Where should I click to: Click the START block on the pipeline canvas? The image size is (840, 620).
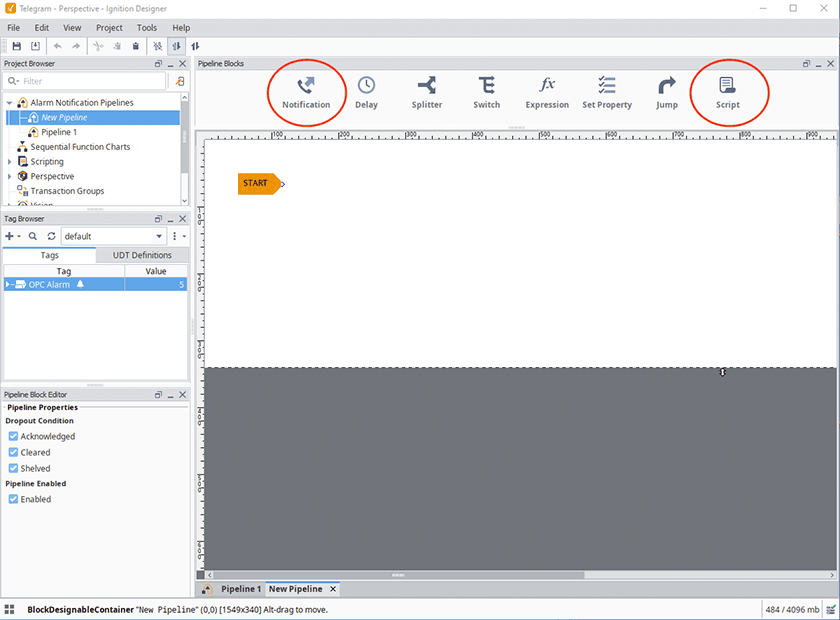point(259,184)
